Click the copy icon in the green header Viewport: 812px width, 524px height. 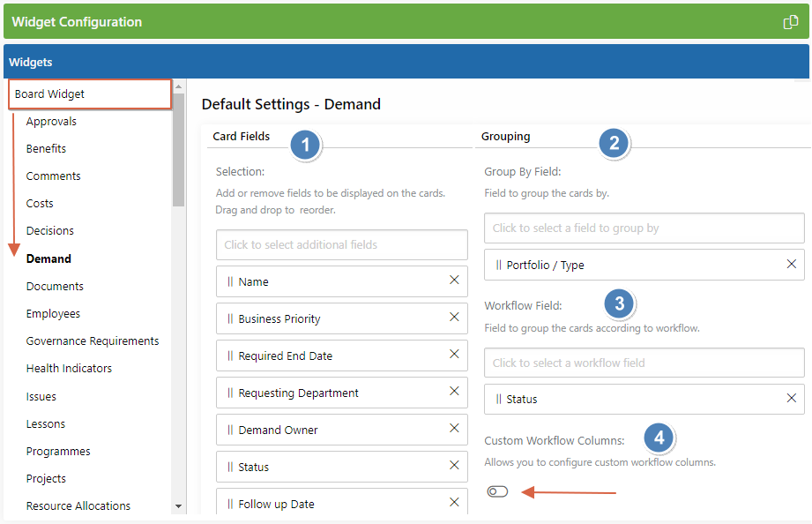click(x=791, y=21)
